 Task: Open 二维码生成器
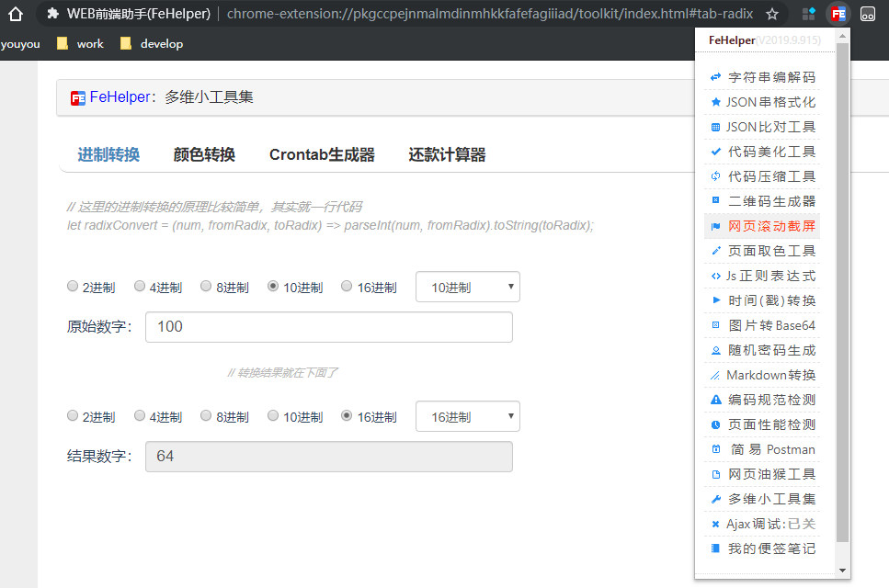point(762,201)
